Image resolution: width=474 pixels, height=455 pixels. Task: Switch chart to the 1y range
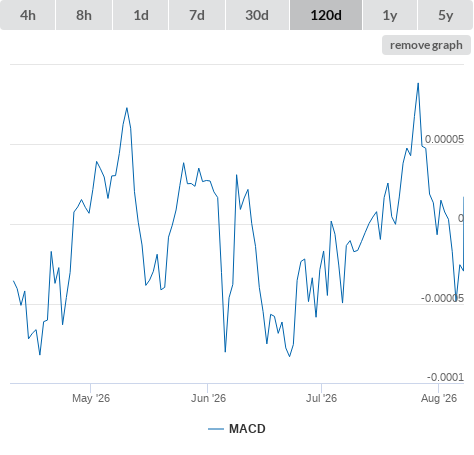click(390, 15)
